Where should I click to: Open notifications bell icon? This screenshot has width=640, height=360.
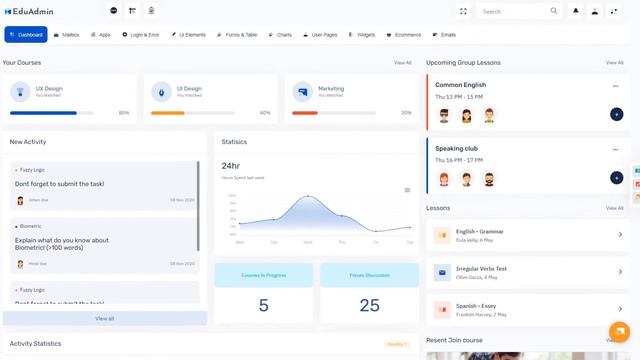[x=576, y=11]
